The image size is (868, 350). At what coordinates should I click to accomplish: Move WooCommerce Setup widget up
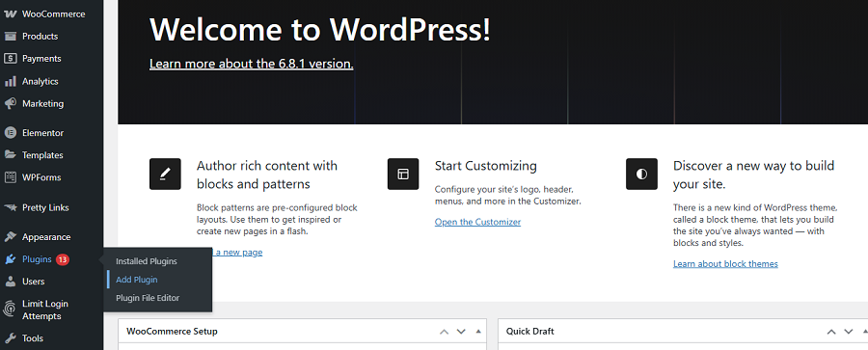tap(444, 332)
